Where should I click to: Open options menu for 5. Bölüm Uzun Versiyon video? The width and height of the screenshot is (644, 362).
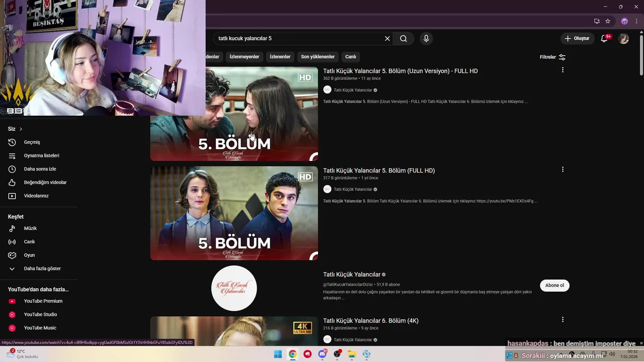click(562, 70)
